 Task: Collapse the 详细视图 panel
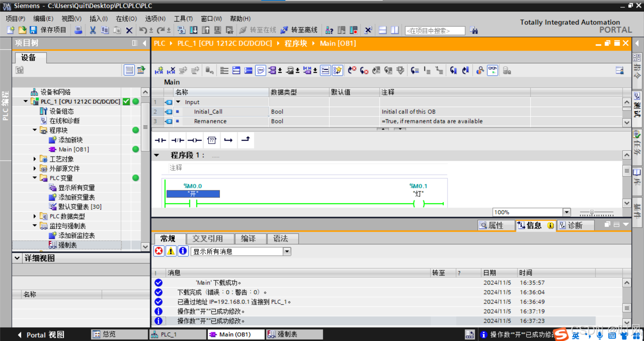[x=17, y=258]
